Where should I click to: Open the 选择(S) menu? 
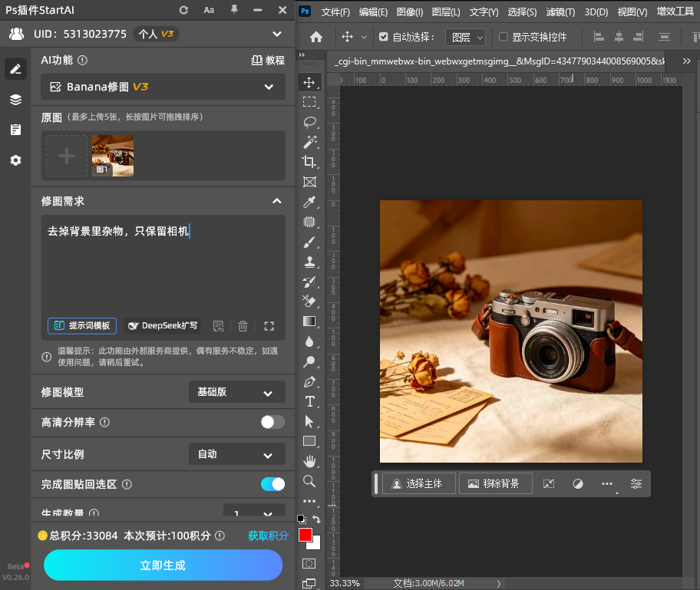pyautogui.click(x=522, y=12)
